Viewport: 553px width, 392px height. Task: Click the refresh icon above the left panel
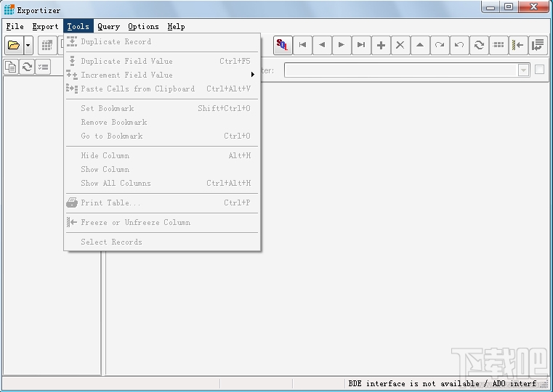(27, 67)
